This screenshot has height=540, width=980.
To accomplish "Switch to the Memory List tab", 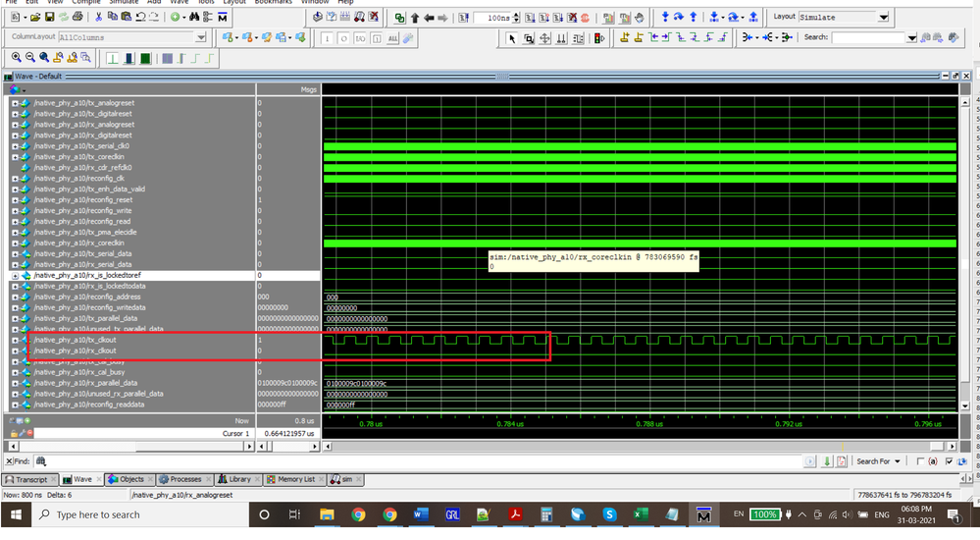I will [x=295, y=479].
